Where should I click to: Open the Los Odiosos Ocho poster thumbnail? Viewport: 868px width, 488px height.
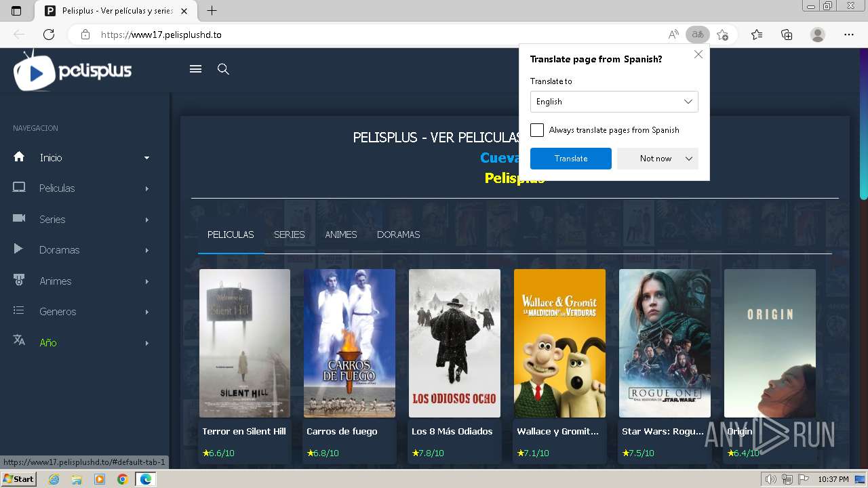(x=454, y=343)
